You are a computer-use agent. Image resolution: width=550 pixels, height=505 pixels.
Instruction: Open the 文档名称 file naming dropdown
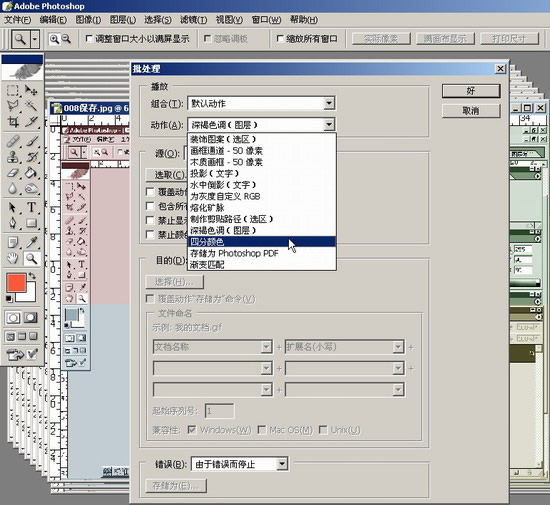click(x=266, y=347)
